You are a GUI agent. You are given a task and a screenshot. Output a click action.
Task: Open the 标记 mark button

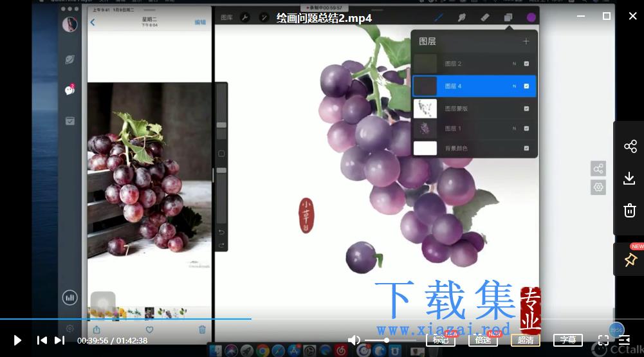(x=441, y=340)
